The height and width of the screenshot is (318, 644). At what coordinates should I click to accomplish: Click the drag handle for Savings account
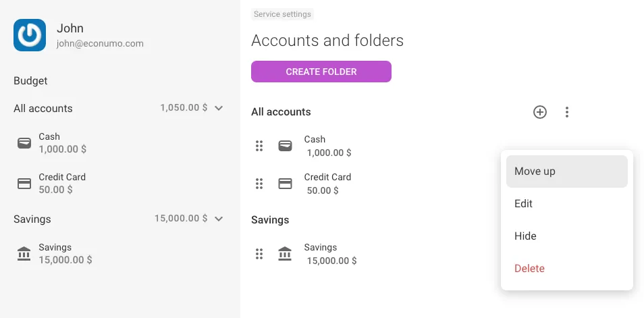(259, 254)
